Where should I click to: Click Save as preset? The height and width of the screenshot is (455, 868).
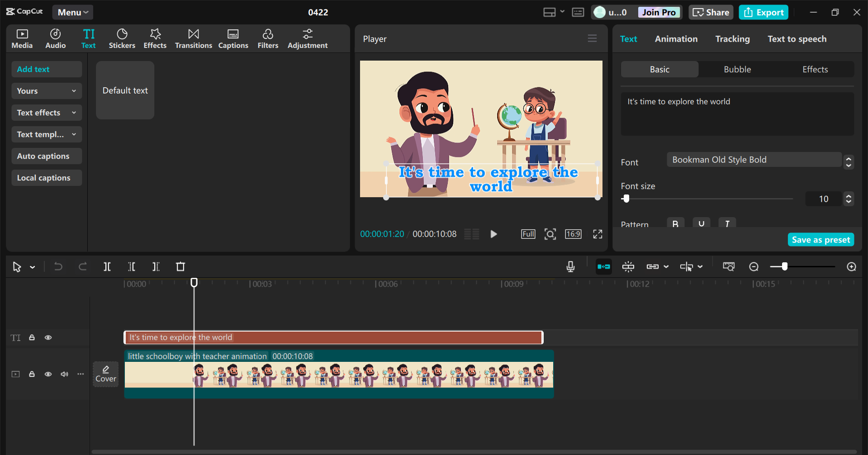(821, 239)
